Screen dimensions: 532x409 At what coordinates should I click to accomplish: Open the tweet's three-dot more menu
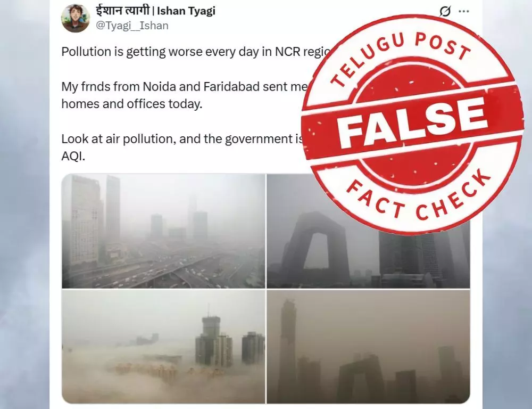(x=463, y=11)
